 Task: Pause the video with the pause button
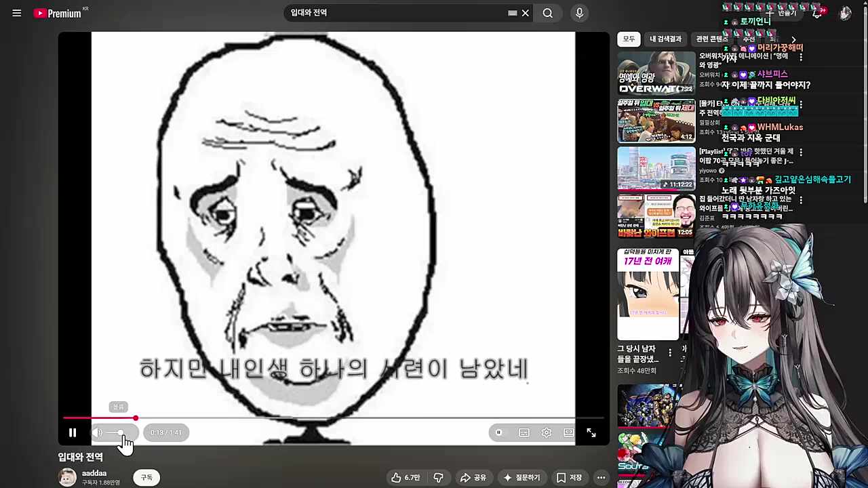(x=73, y=432)
